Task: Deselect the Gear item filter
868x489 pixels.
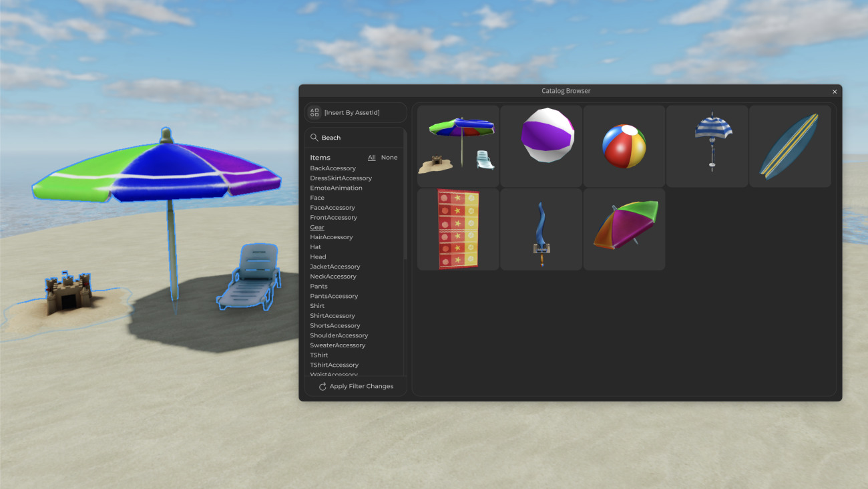Action: point(316,227)
